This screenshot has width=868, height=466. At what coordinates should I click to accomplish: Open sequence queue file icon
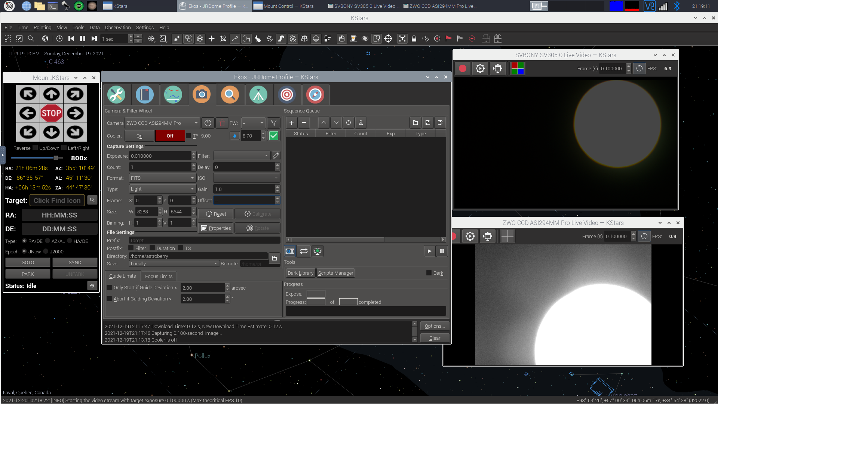415,123
